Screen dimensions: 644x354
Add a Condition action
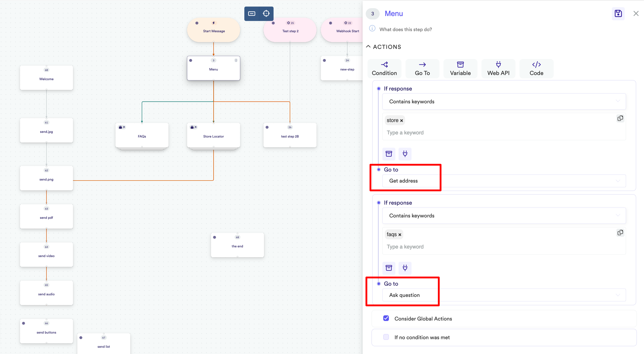pos(384,69)
